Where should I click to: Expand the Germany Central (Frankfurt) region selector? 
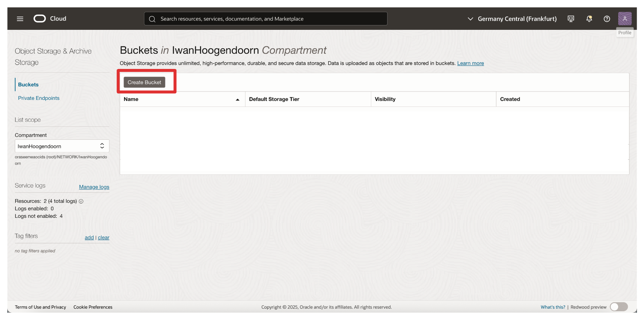click(512, 19)
